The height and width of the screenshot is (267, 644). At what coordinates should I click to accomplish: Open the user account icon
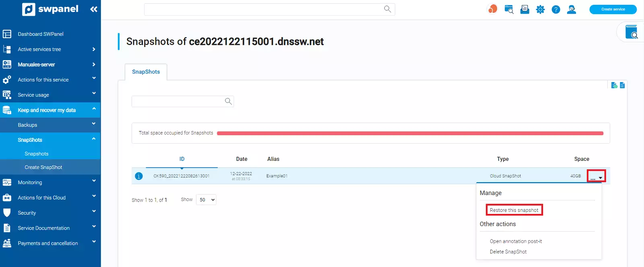tap(571, 10)
